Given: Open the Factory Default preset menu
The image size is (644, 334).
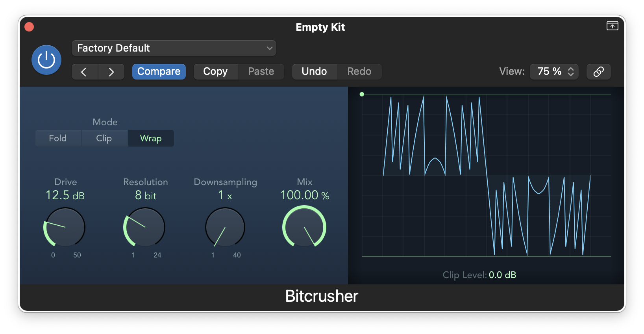Looking at the screenshot, I should pos(174,48).
